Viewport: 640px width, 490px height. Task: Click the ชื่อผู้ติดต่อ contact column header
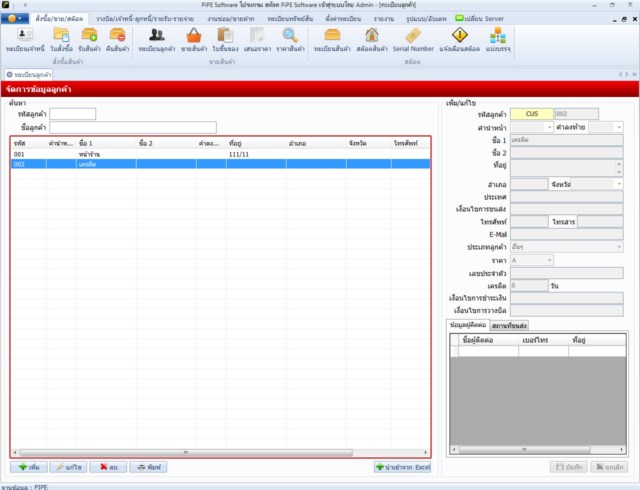[489, 340]
